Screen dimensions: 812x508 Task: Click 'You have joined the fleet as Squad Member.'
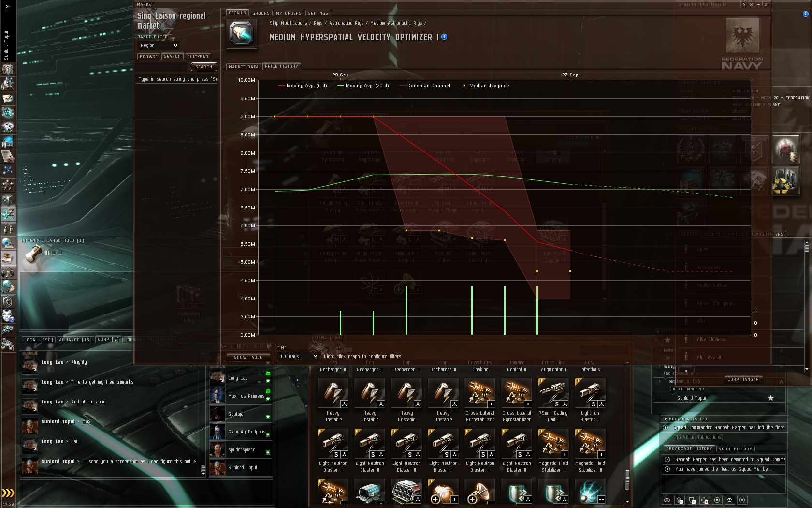pos(723,469)
